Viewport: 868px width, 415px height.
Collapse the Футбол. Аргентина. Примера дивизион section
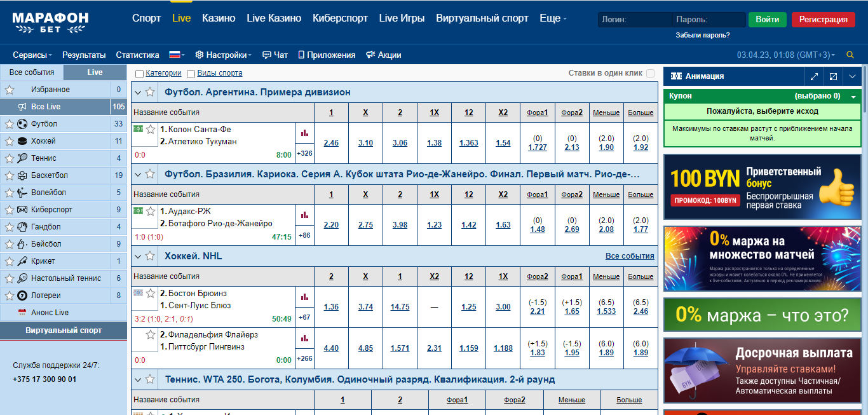point(138,92)
